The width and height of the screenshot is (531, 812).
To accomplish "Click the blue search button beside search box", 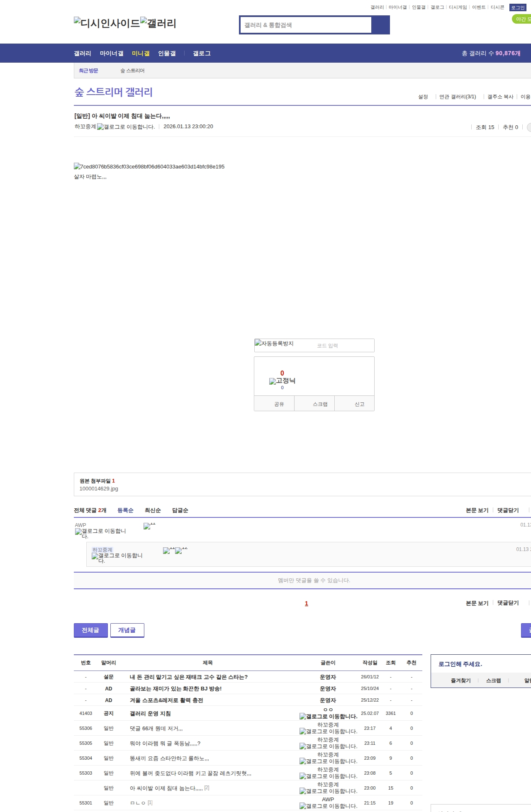I will pos(380,25).
